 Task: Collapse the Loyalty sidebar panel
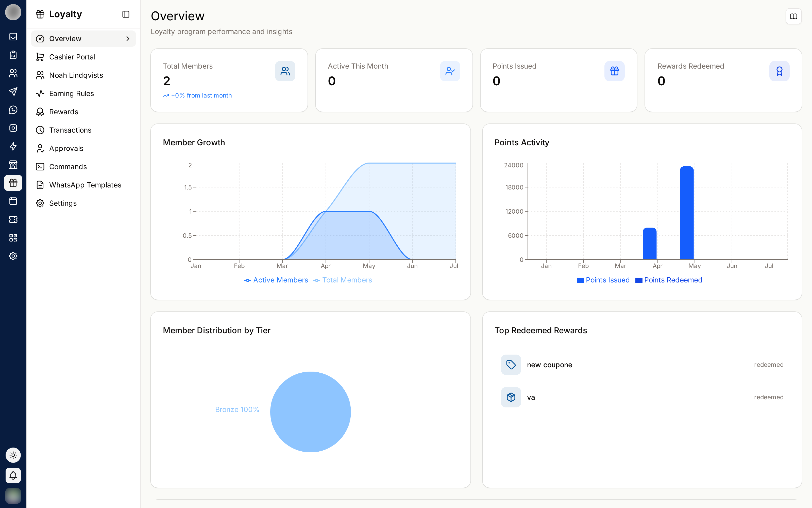click(x=126, y=14)
